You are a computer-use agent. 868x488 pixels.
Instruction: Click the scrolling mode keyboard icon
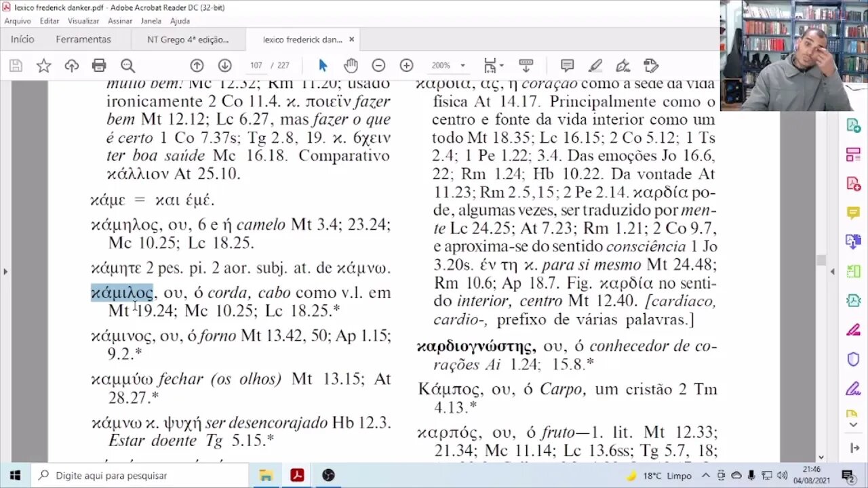point(526,66)
